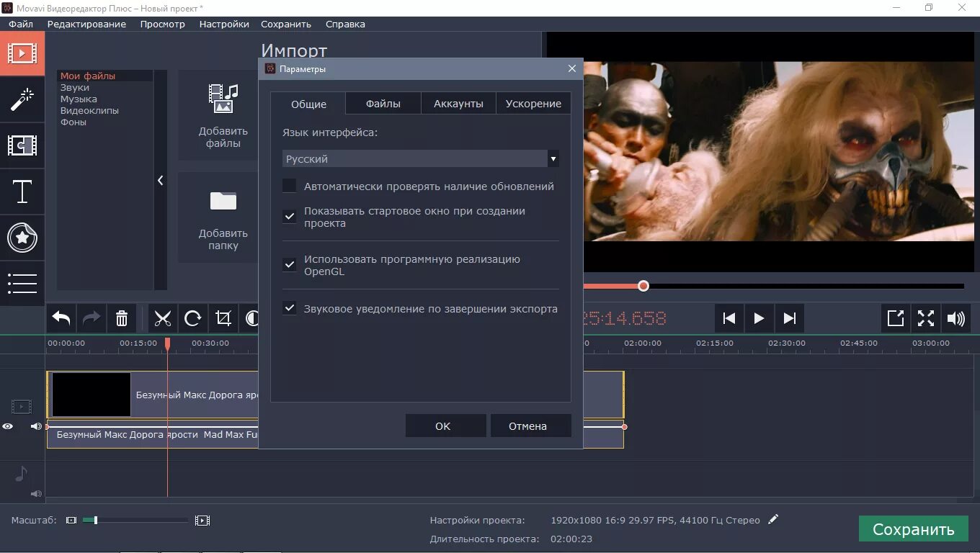Switch to Файлы tab

tap(383, 103)
